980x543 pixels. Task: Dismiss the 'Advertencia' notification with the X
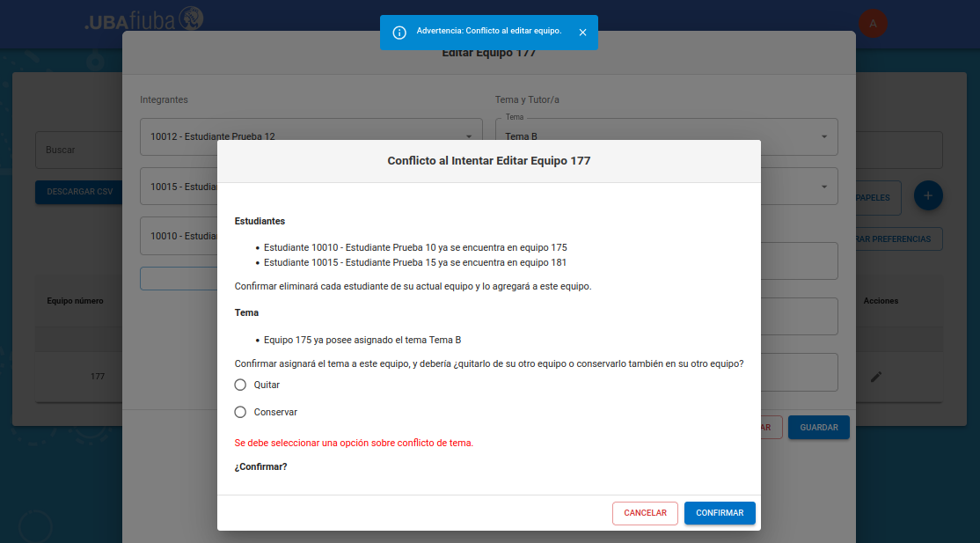tap(582, 33)
